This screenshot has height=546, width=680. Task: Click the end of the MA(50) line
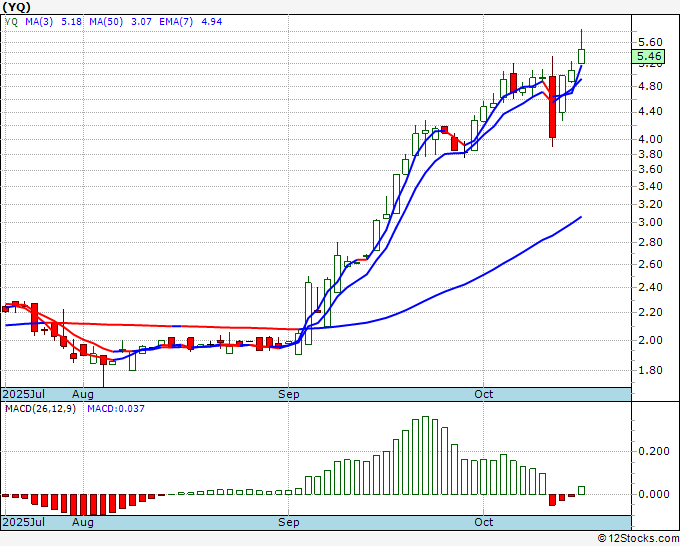pos(581,217)
